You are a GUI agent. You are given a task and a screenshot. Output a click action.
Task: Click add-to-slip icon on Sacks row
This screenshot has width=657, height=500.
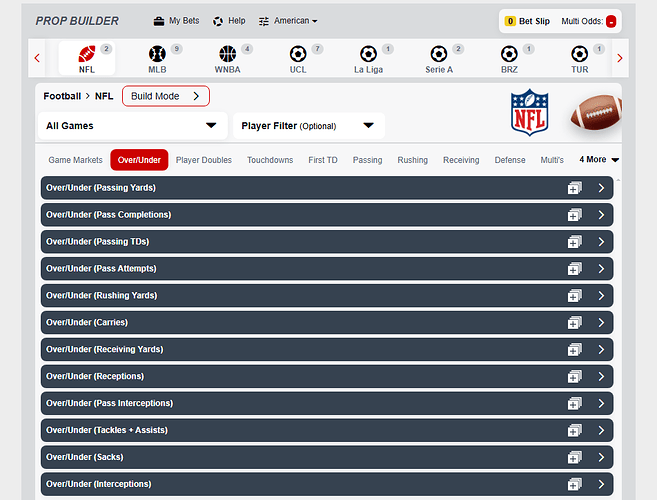pos(574,457)
